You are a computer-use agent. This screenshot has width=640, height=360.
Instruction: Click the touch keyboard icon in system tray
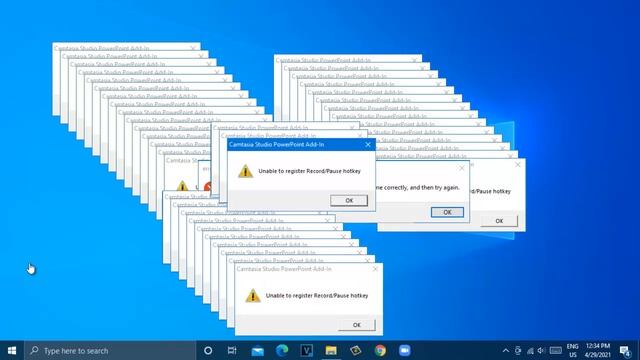(x=556, y=351)
